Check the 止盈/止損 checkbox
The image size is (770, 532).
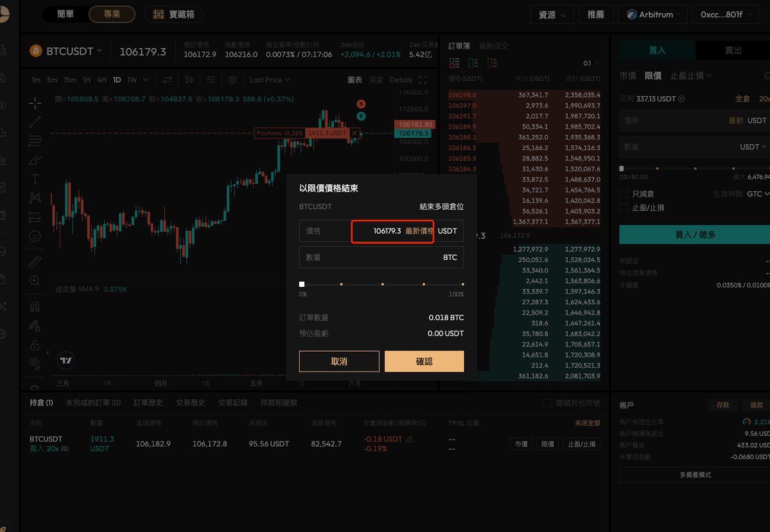[624, 207]
